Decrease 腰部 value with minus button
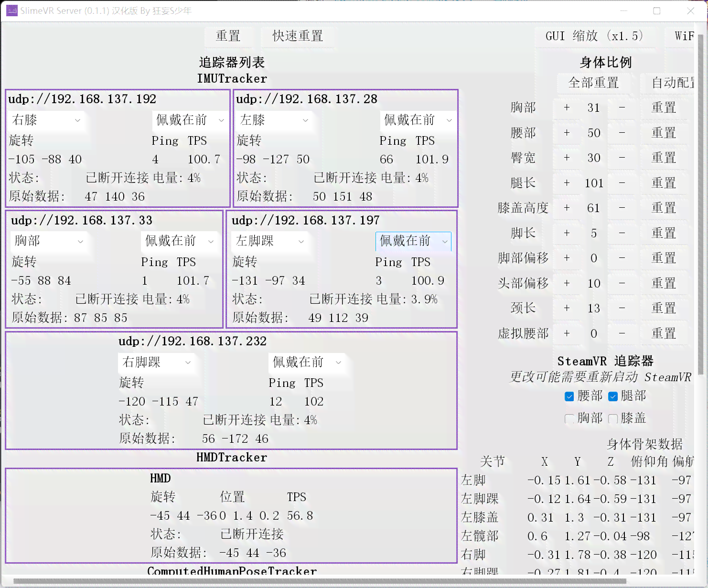Image resolution: width=708 pixels, height=588 pixels. click(x=622, y=133)
